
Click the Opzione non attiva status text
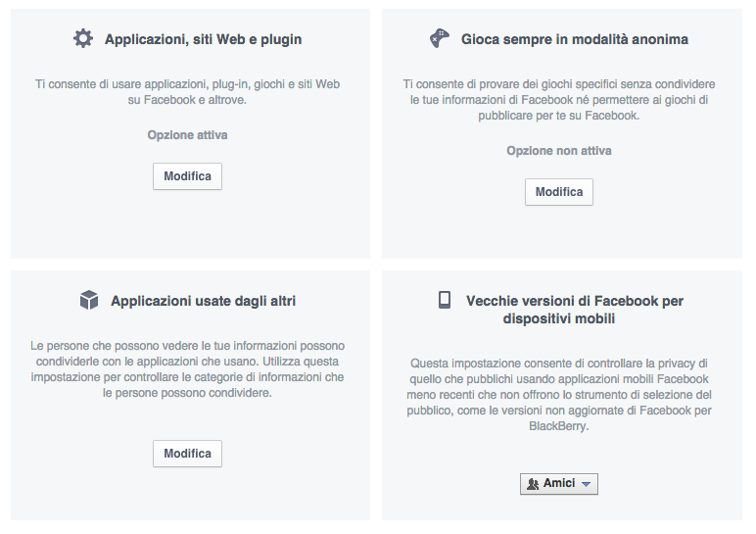click(558, 151)
